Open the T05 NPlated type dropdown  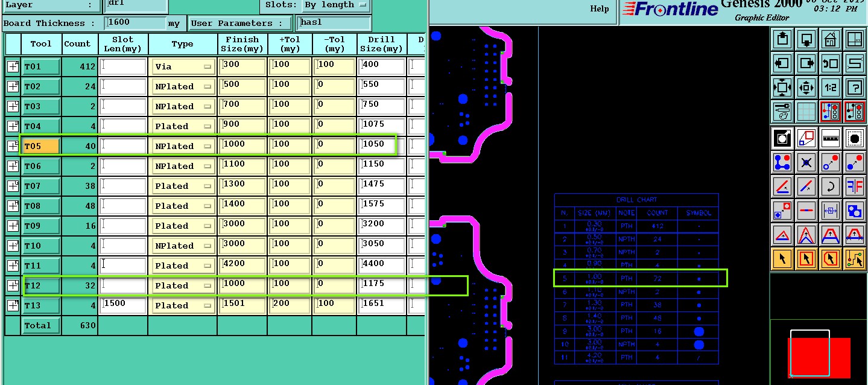tap(183, 146)
